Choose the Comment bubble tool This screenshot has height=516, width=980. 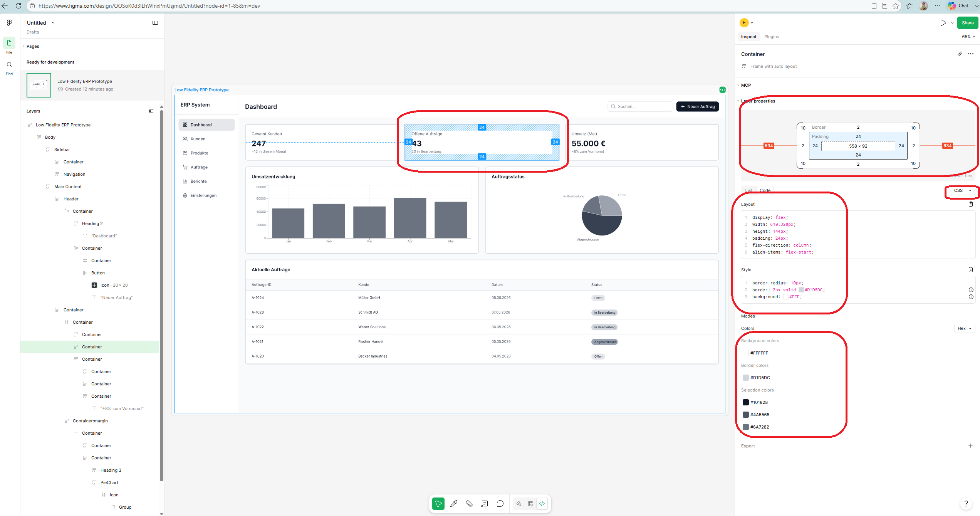[500, 504]
